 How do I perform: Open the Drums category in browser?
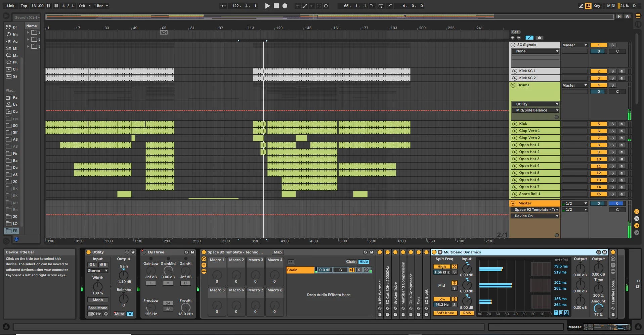(x=12, y=27)
